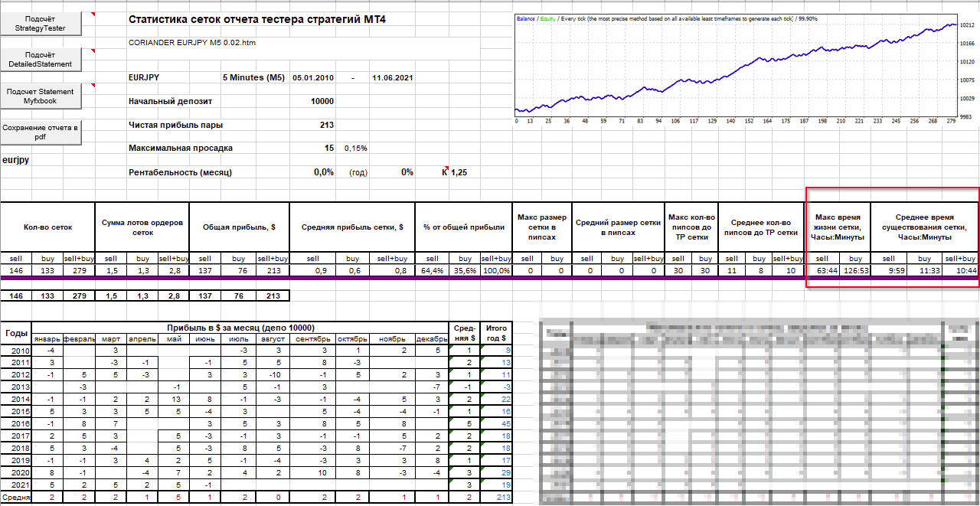The height and width of the screenshot is (506, 980).
Task: Select the total share cell 100,0%
Action: (x=496, y=270)
